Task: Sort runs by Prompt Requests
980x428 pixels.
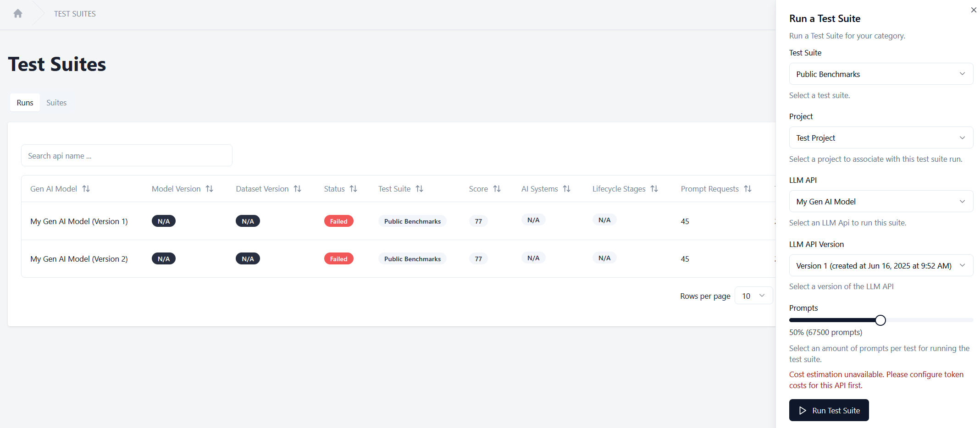Action: pyautogui.click(x=748, y=188)
